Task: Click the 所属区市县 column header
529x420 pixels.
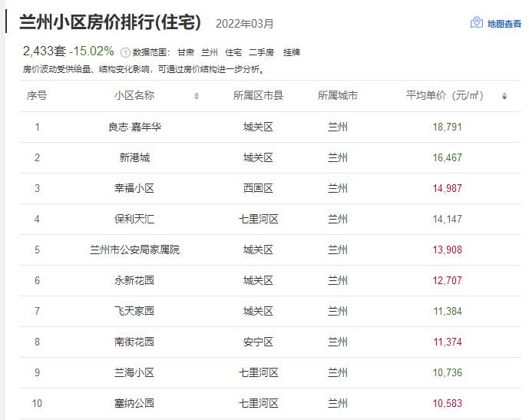Action: [x=258, y=95]
